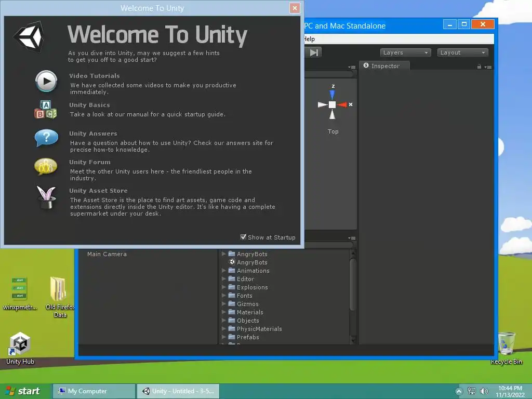Click the red X axis gizmo cone
Screen dimensions: 532x399
342,104
